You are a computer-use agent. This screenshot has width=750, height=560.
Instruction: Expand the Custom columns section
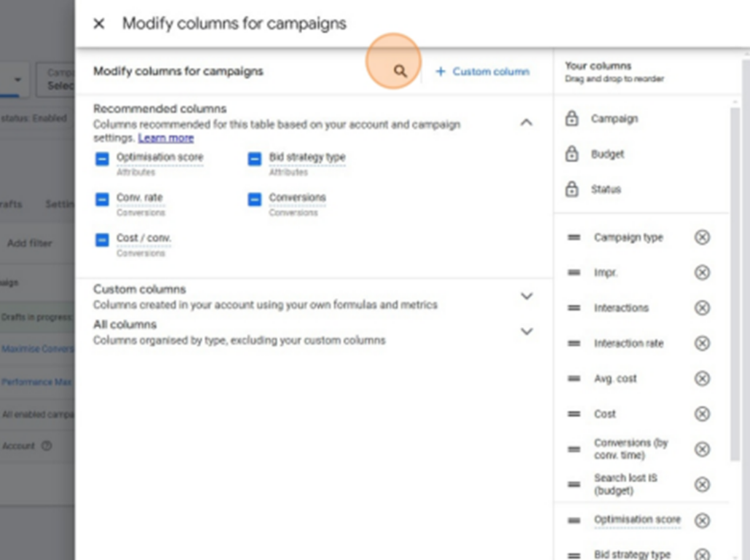point(526,296)
